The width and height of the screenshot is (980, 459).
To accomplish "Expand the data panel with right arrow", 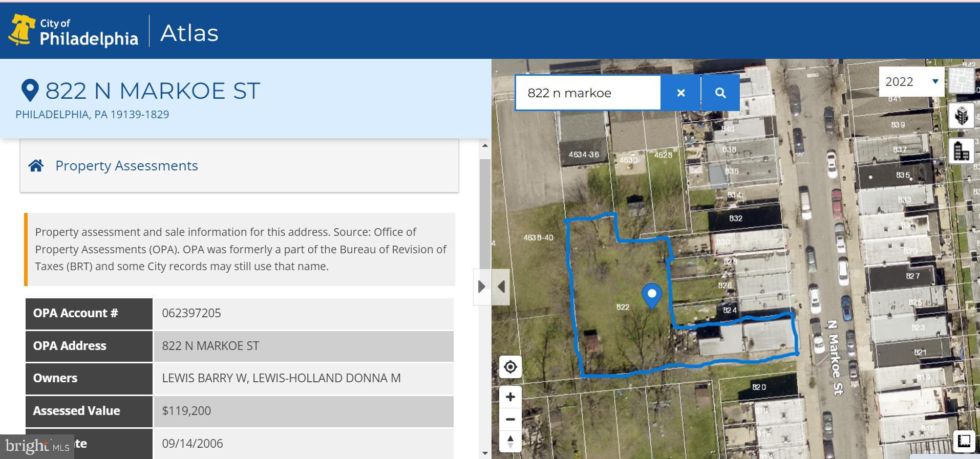I will click(481, 287).
